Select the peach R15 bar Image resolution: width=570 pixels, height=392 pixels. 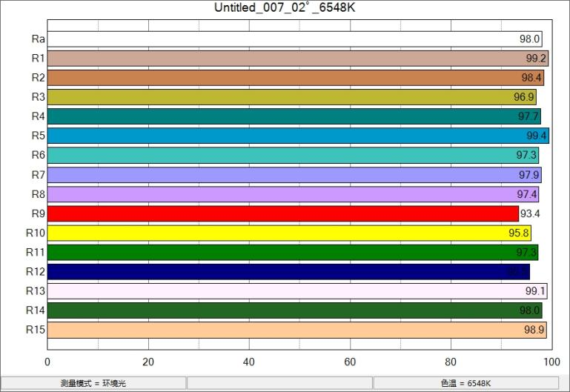tap(296, 330)
